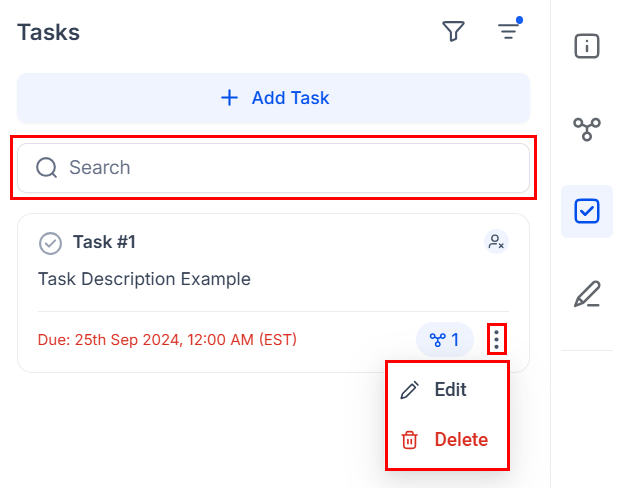Open the pen notes panel in the sidebar
This screenshot has width=623, height=488.
click(x=587, y=294)
